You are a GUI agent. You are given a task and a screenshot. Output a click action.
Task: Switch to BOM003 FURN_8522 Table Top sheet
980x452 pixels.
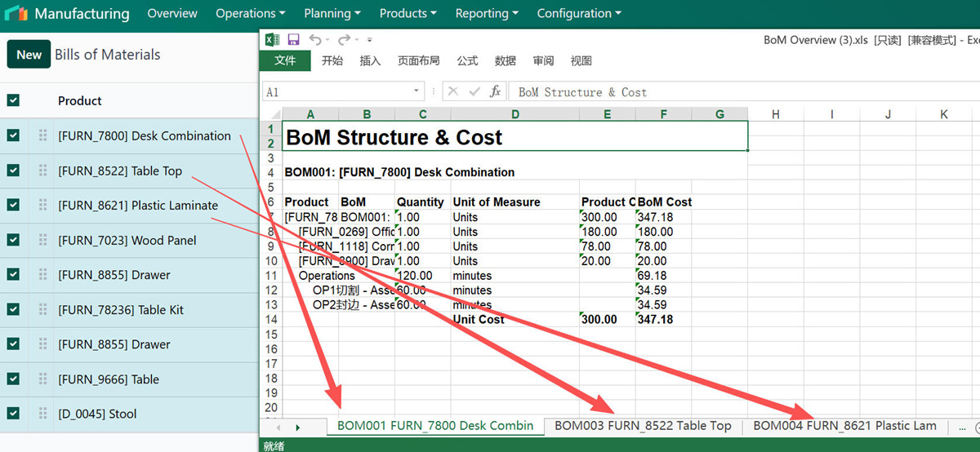pyautogui.click(x=643, y=426)
